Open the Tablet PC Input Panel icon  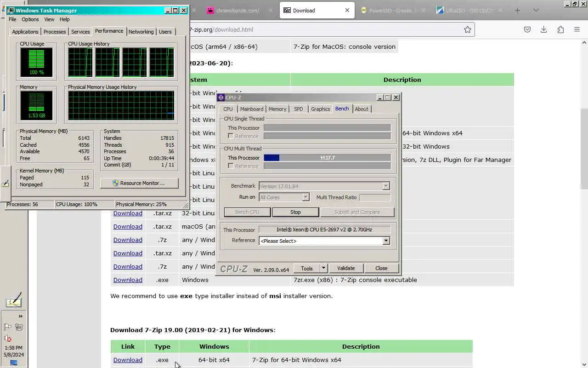pyautogui.click(x=14, y=300)
